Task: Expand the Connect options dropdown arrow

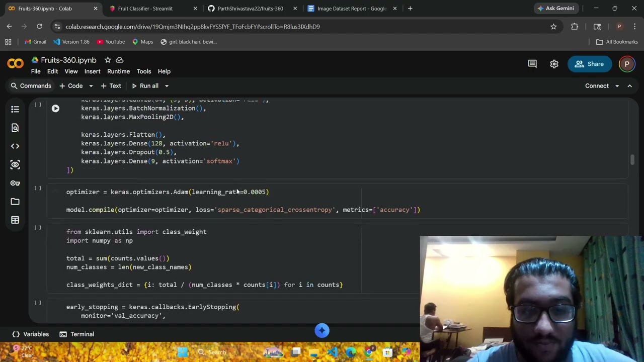Action: pyautogui.click(x=617, y=86)
